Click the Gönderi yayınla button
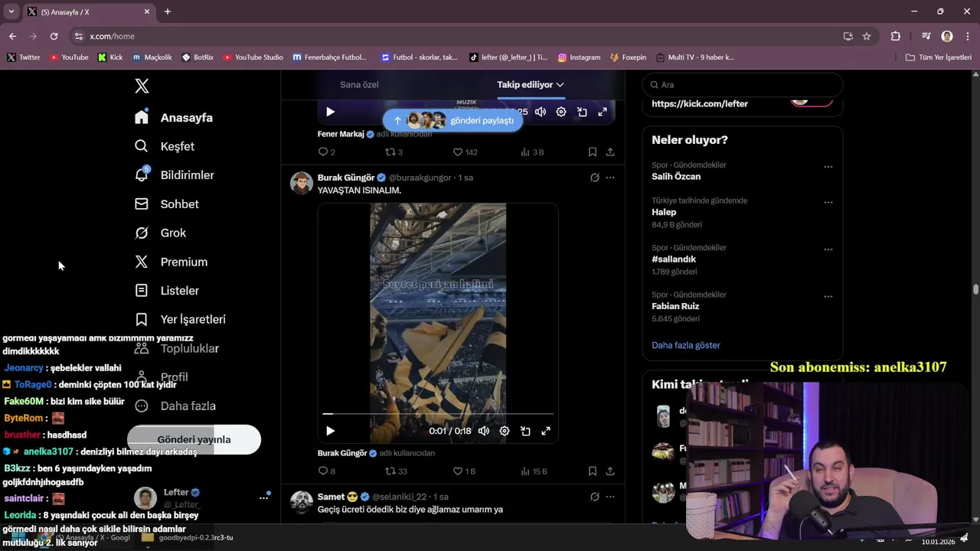The image size is (980, 551). click(194, 439)
